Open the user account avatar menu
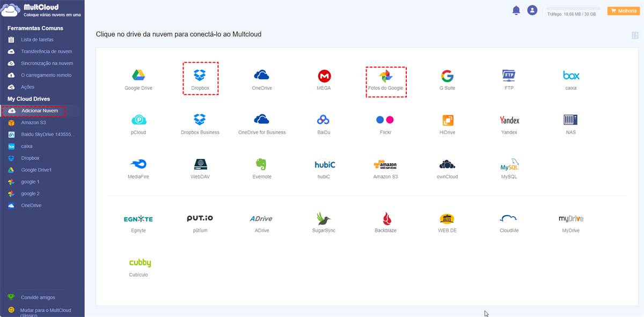Image resolution: width=644 pixels, height=317 pixels. (x=532, y=10)
